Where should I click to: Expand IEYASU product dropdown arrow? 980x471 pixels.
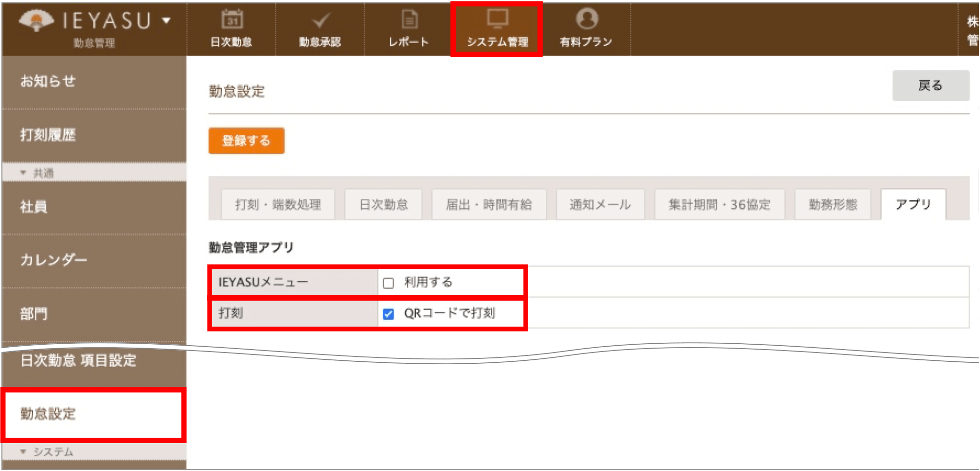pos(166,21)
